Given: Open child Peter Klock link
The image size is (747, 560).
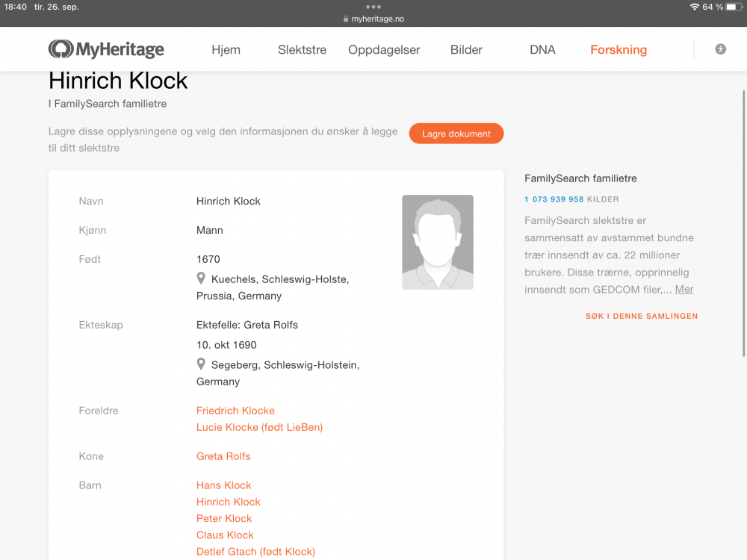Looking at the screenshot, I should coord(224,519).
